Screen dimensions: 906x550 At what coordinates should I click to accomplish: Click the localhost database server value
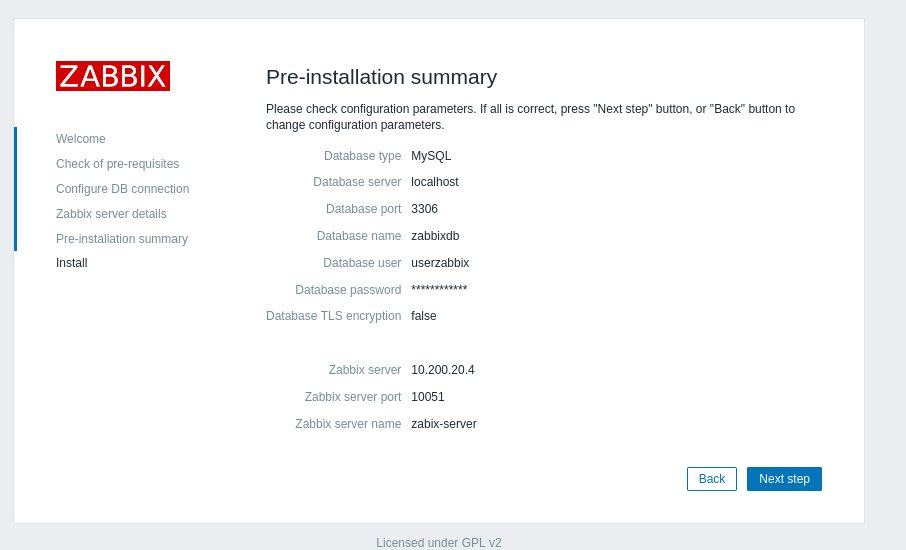click(435, 182)
